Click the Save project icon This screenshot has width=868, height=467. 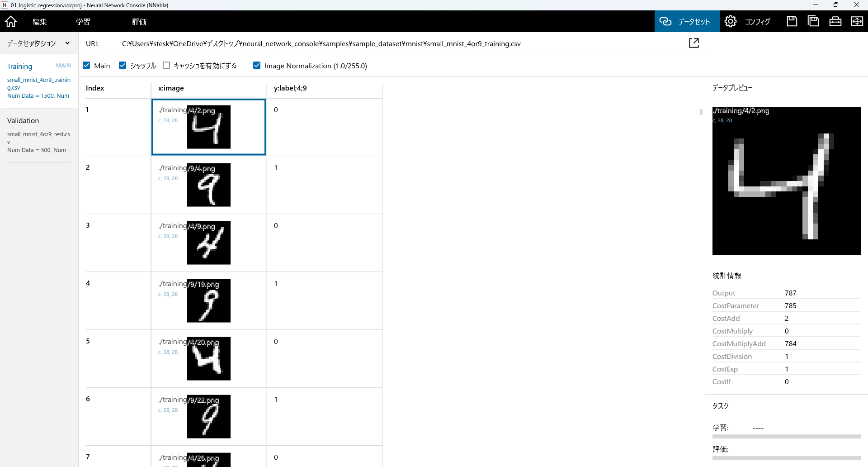[x=792, y=21]
